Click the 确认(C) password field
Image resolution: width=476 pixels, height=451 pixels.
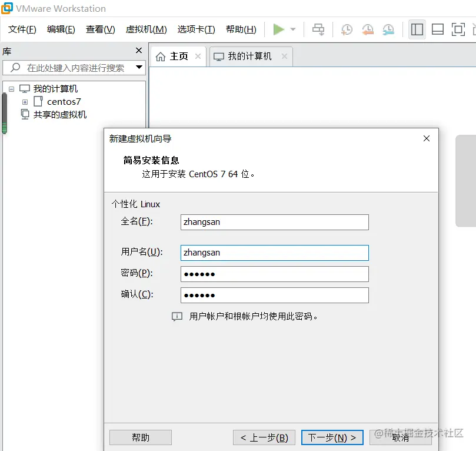pos(274,295)
